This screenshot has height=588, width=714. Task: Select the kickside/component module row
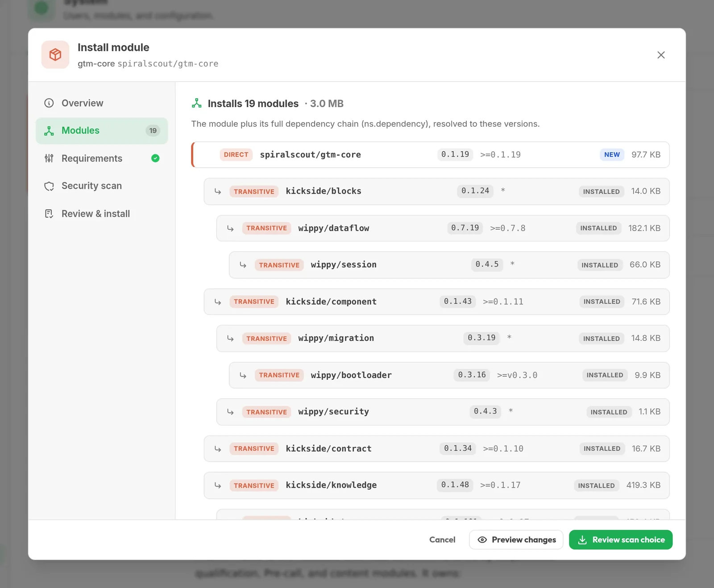[x=437, y=302]
